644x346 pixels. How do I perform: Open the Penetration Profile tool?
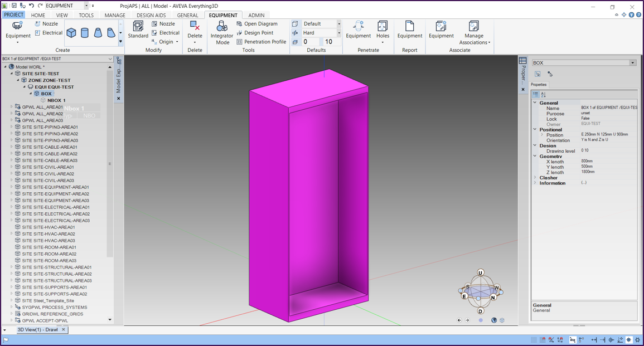coord(261,42)
